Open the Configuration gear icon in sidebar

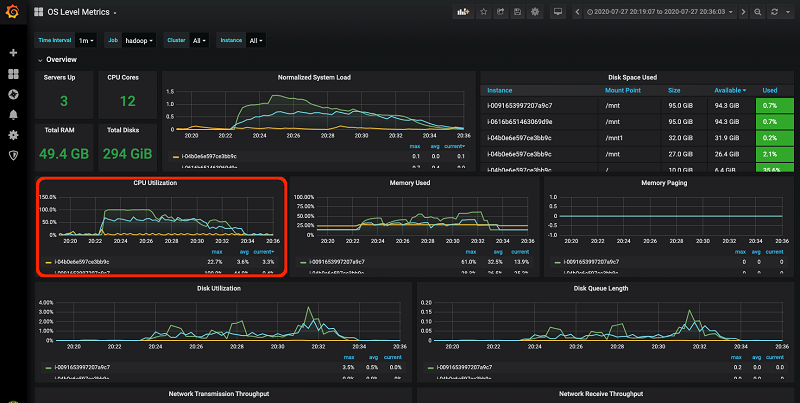[x=14, y=135]
